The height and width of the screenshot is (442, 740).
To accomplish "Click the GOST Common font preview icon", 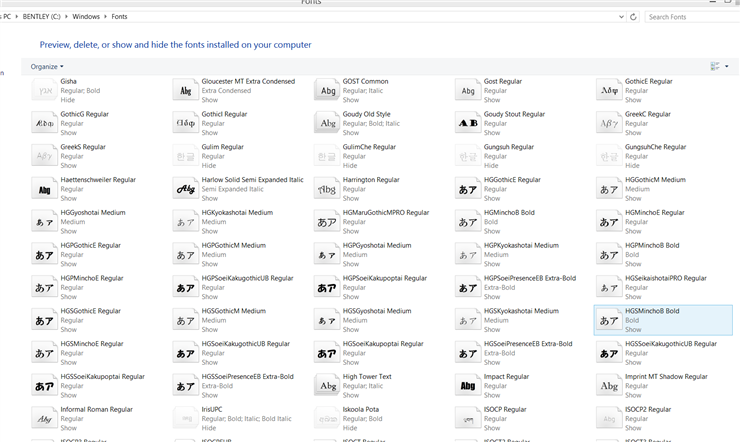I will pos(327,90).
